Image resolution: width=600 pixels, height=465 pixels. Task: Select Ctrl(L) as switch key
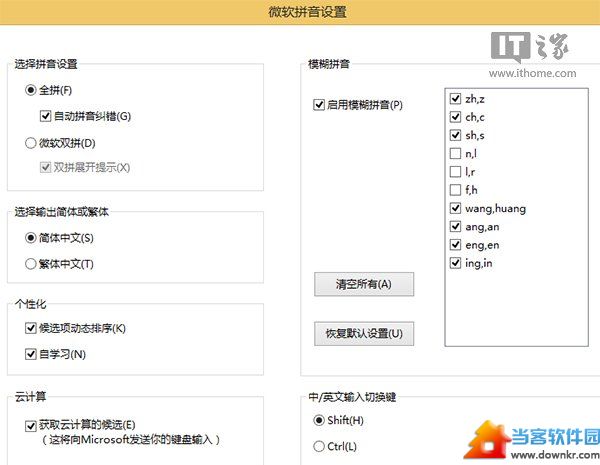(x=319, y=446)
